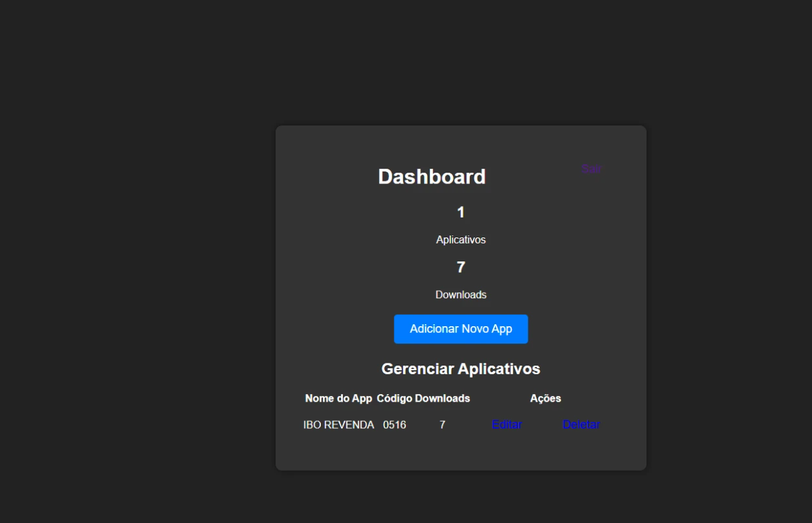This screenshot has width=812, height=523.
Task: Click the dark page background outside the card
Action: (133, 267)
